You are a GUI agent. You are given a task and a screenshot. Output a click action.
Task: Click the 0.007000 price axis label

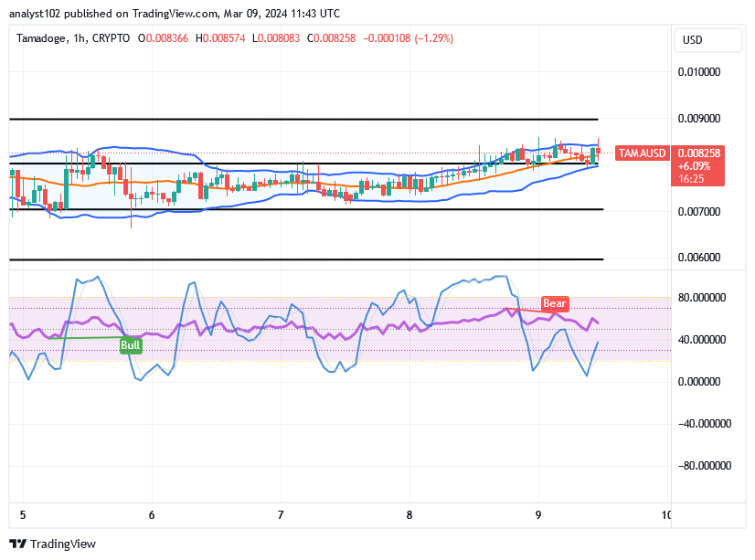tap(699, 212)
